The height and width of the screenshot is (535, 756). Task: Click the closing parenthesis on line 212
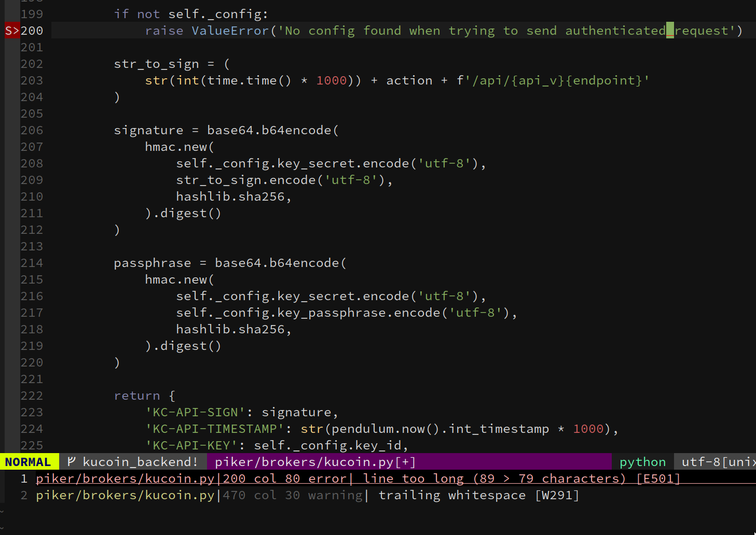click(117, 230)
